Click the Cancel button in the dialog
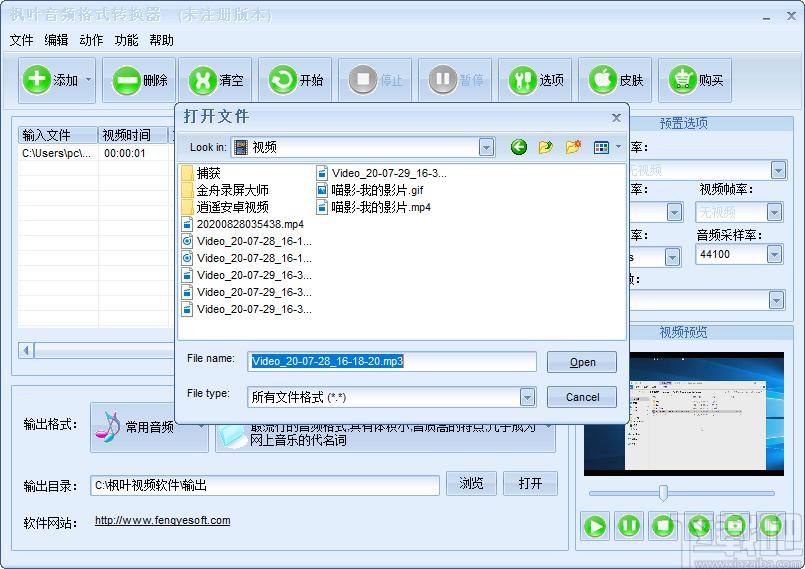 pos(582,397)
